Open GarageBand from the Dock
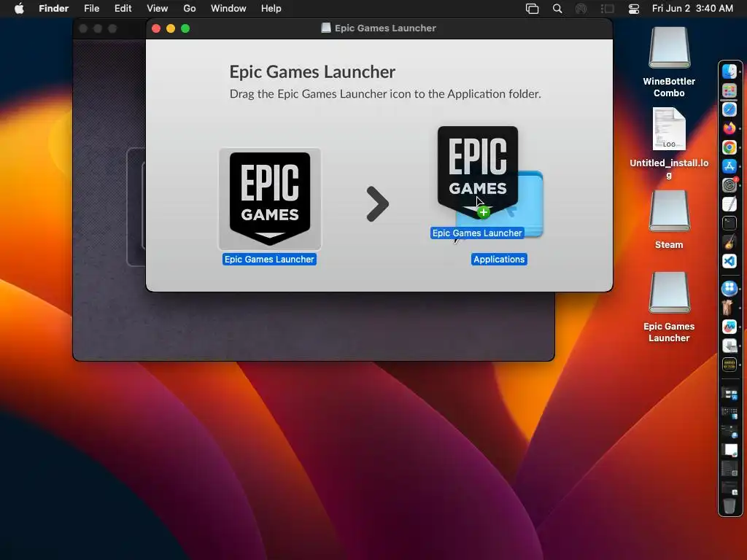 coord(729,242)
